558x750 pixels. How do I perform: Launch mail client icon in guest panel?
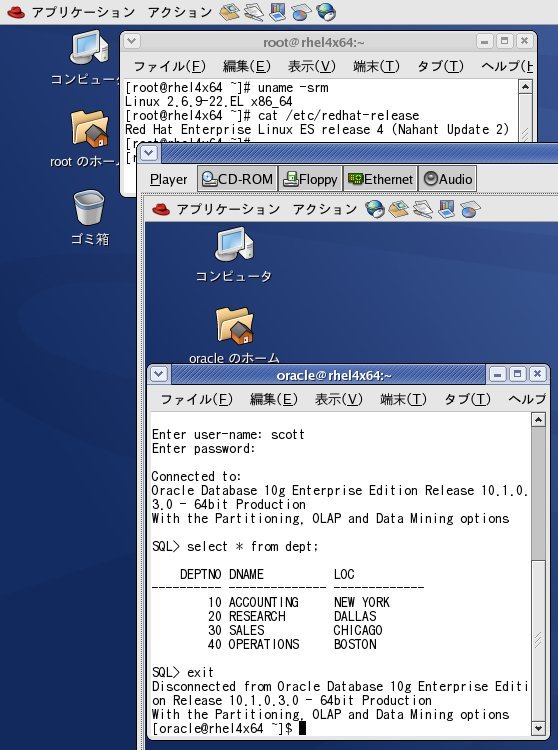398,209
